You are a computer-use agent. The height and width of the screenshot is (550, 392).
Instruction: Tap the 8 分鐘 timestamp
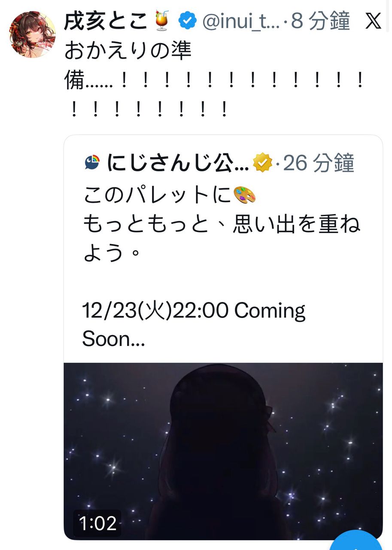(320, 21)
